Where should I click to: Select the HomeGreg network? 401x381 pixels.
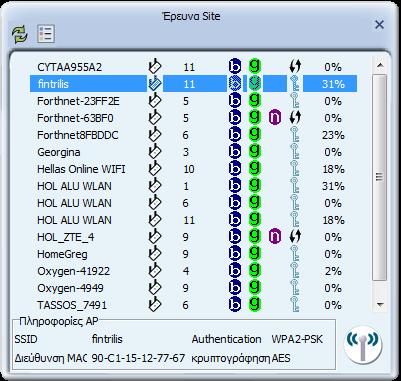pyautogui.click(x=62, y=254)
